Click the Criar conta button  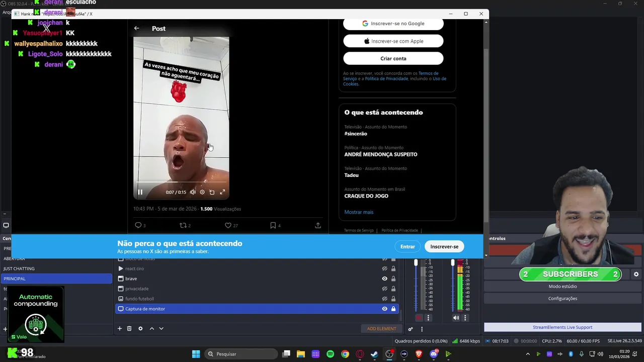click(393, 59)
